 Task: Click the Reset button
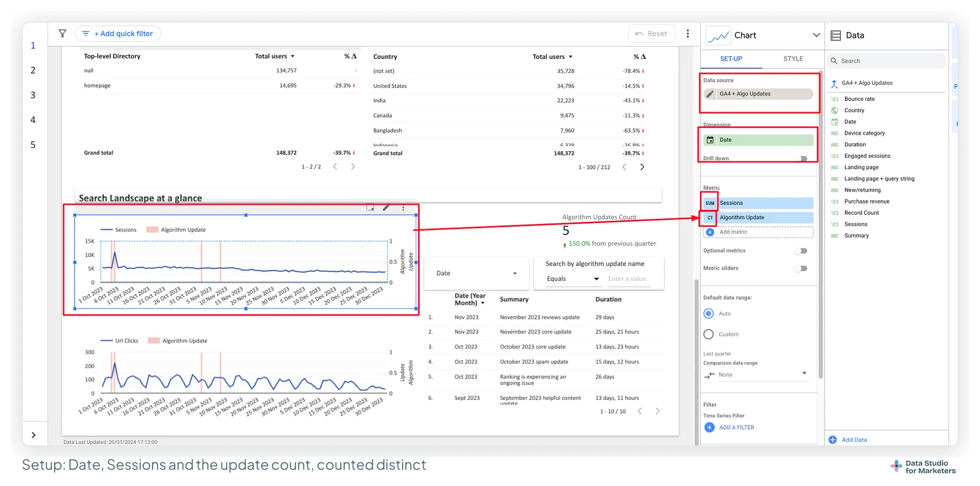click(x=652, y=34)
